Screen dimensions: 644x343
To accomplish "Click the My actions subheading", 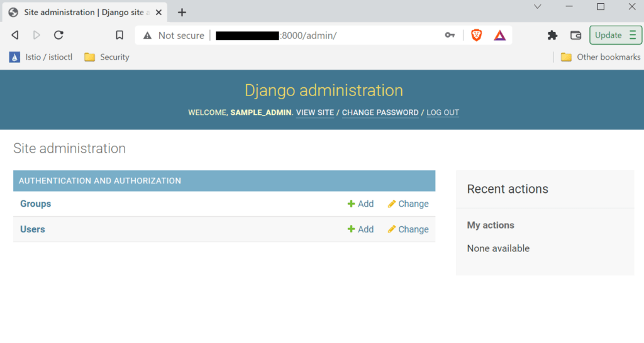I will [x=491, y=226].
